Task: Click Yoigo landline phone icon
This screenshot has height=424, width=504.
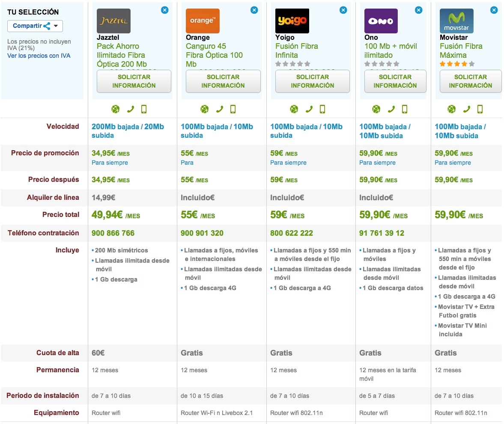Action: [309, 109]
